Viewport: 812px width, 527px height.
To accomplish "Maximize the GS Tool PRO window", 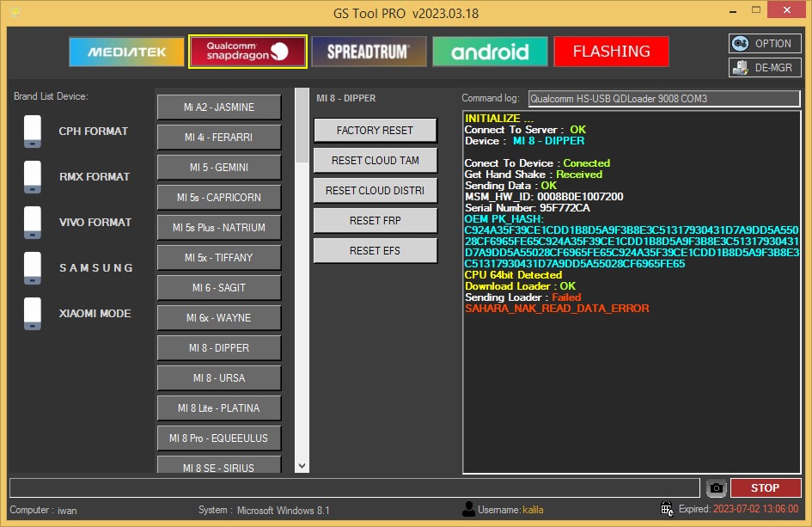I will (756, 10).
